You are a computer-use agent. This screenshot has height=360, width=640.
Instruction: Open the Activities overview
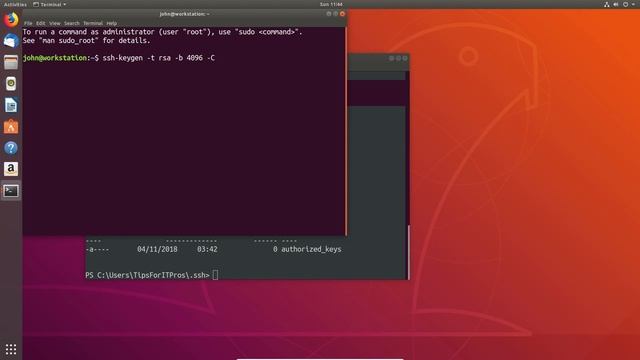click(x=15, y=4)
